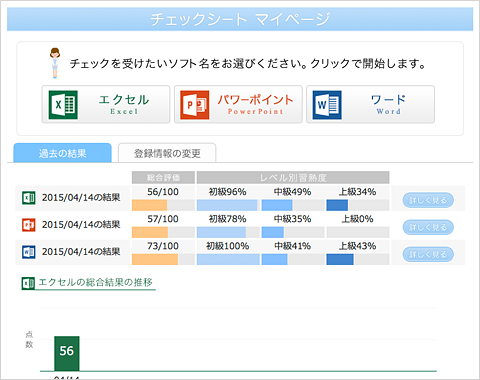Click the 上級43% label
This screenshot has width=480, height=380.
coord(357,246)
